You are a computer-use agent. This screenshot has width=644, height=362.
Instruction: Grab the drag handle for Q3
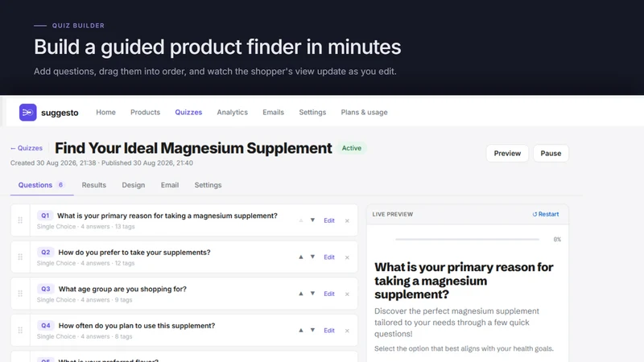pyautogui.click(x=20, y=294)
